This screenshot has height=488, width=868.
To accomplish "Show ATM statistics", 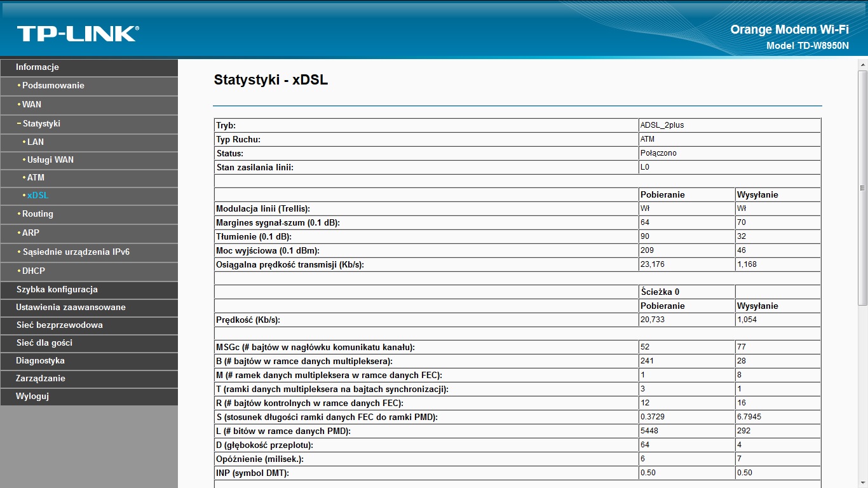I will point(89,178).
